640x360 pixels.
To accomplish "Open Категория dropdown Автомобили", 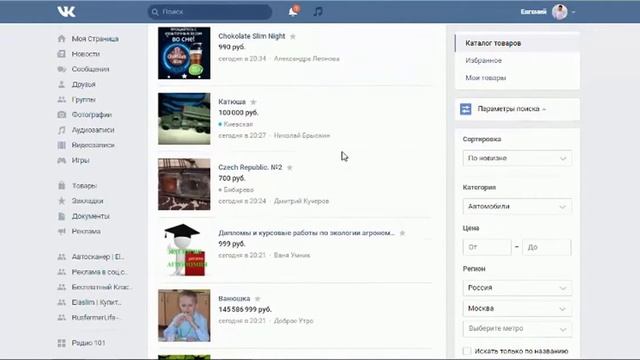I will (517, 207).
